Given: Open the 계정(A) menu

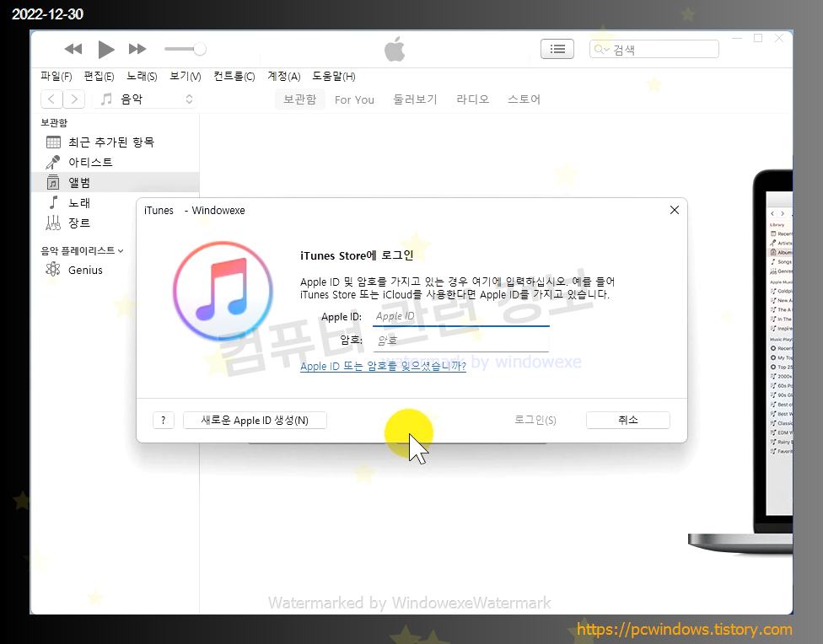Looking at the screenshot, I should (x=284, y=77).
